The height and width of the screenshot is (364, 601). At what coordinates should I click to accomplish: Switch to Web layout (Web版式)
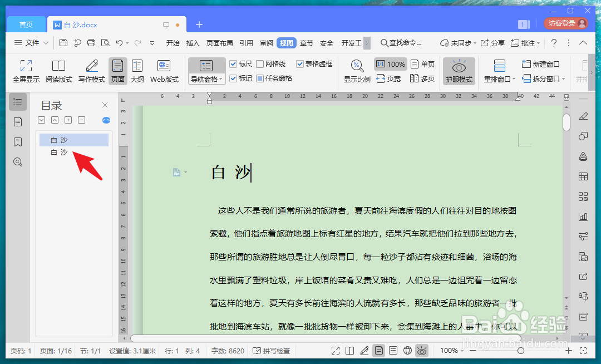[x=164, y=71]
